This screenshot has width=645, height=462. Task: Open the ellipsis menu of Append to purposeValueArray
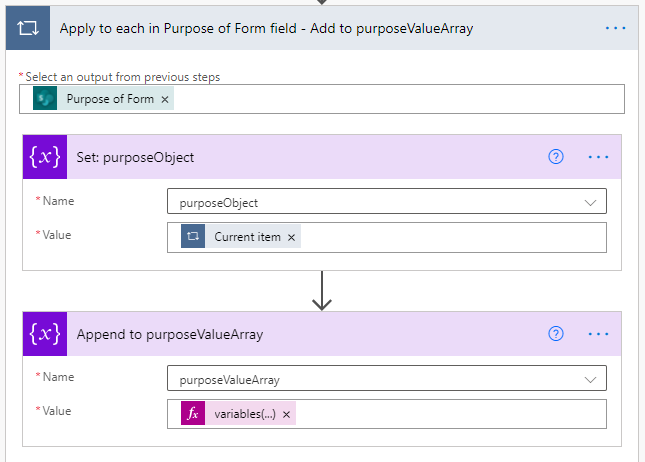(599, 334)
